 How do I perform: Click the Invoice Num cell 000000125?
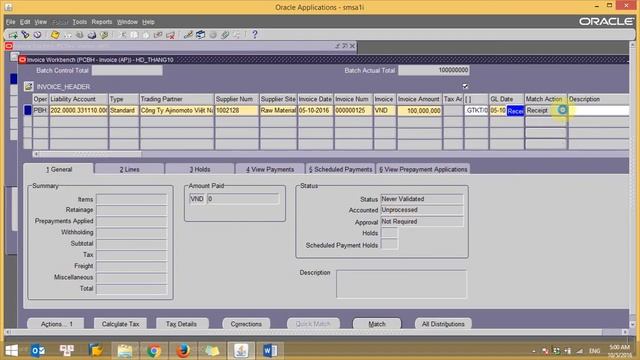pos(353,110)
